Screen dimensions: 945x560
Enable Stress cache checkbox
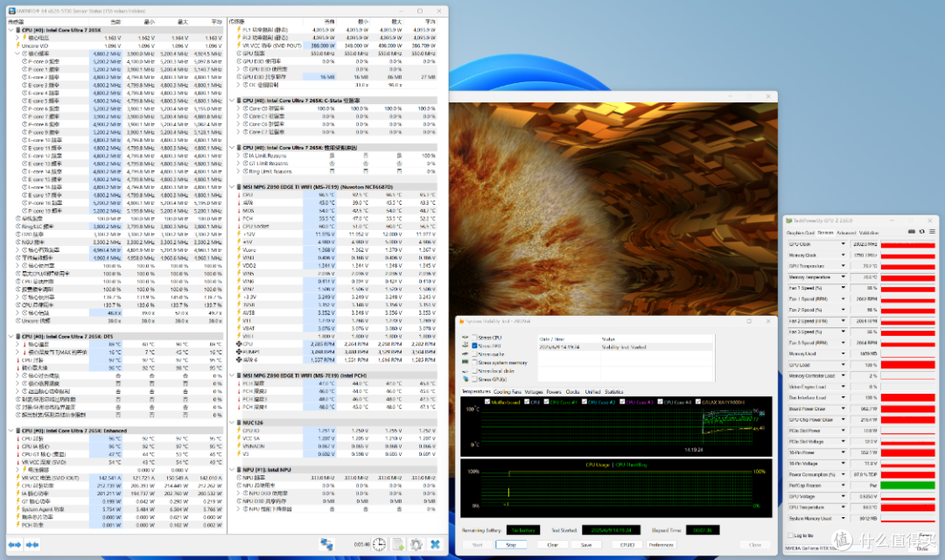pos(475,354)
